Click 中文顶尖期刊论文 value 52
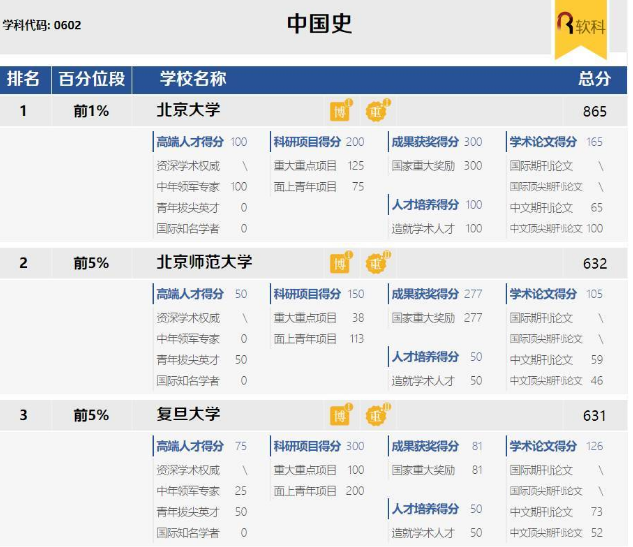Screen dimensions: 633x547 click(597, 533)
